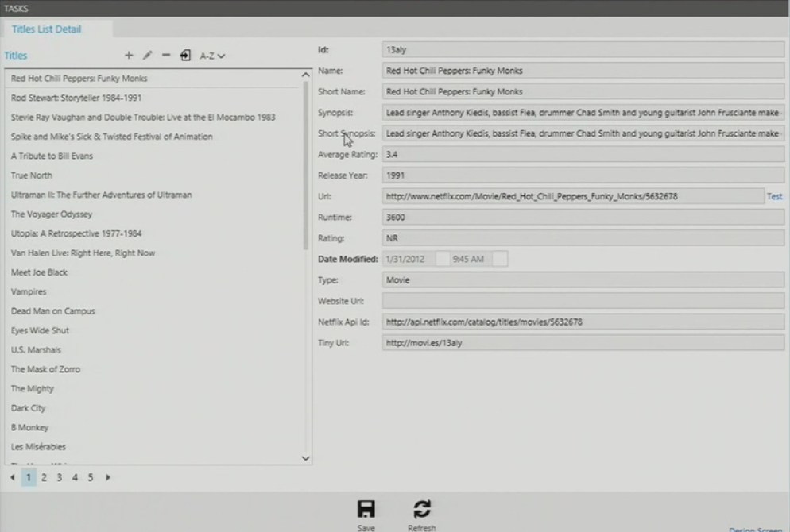
Task: Select Dead Man on Campus
Action: click(153, 311)
